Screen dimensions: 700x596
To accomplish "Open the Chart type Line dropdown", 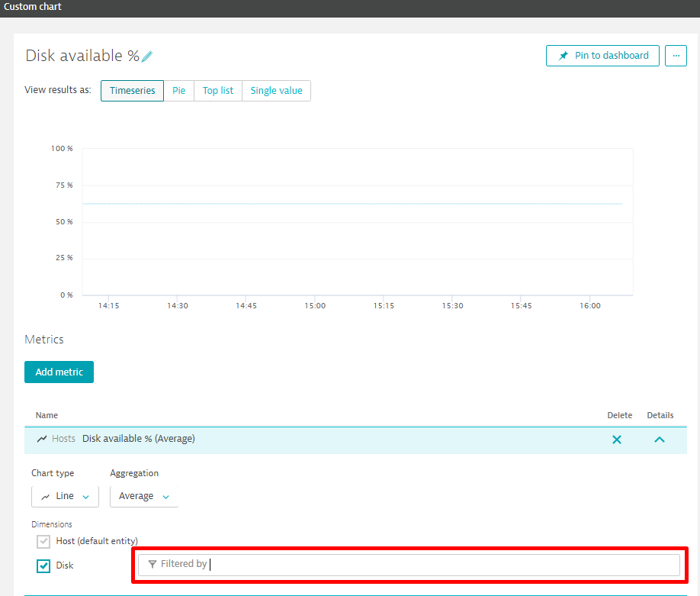I will pos(65,496).
